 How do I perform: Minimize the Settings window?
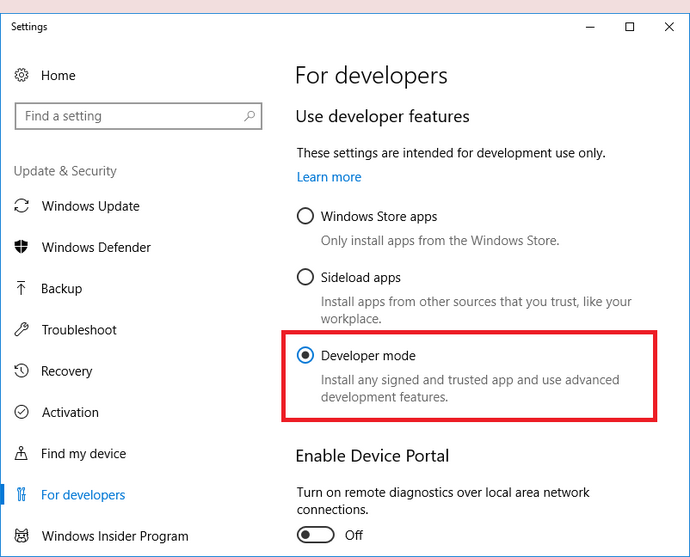coord(590,27)
